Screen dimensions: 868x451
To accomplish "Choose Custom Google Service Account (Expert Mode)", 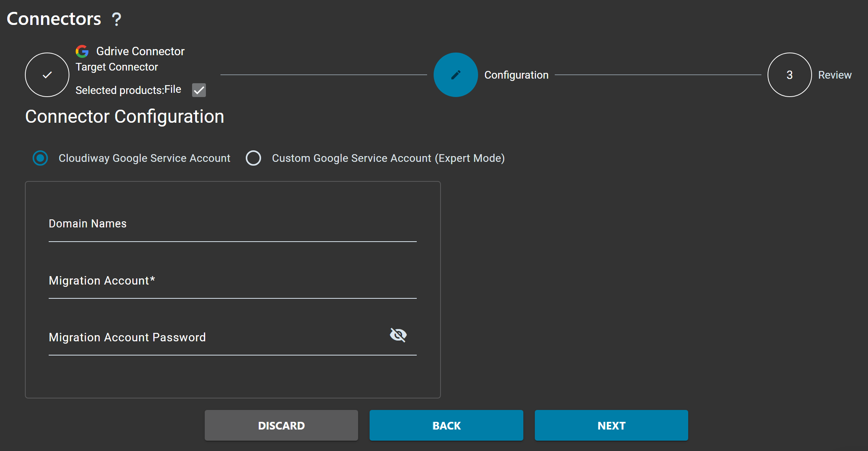I will pyautogui.click(x=253, y=158).
